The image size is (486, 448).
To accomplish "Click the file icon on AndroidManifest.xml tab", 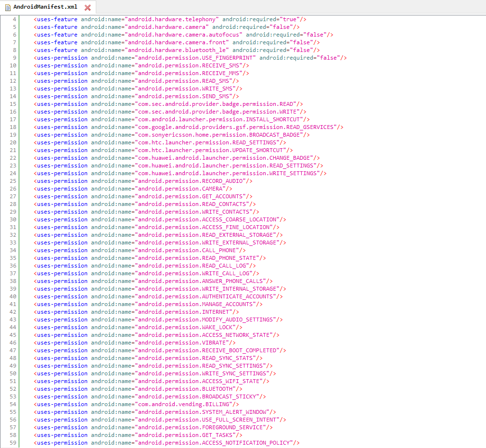I will 8,7.
